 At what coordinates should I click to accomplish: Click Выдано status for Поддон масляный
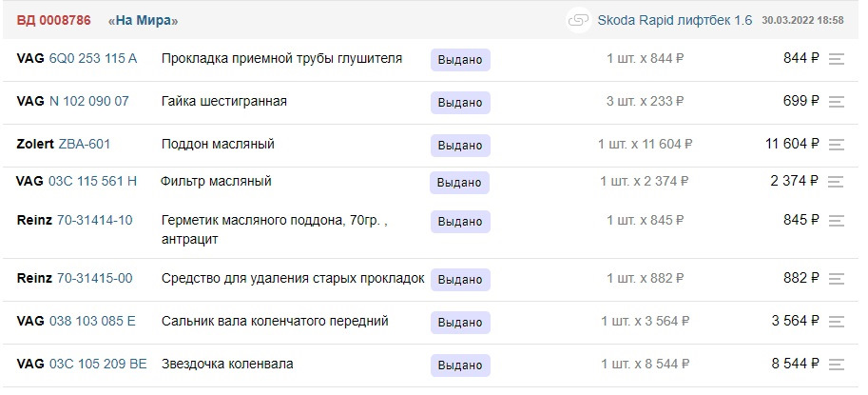(460, 146)
